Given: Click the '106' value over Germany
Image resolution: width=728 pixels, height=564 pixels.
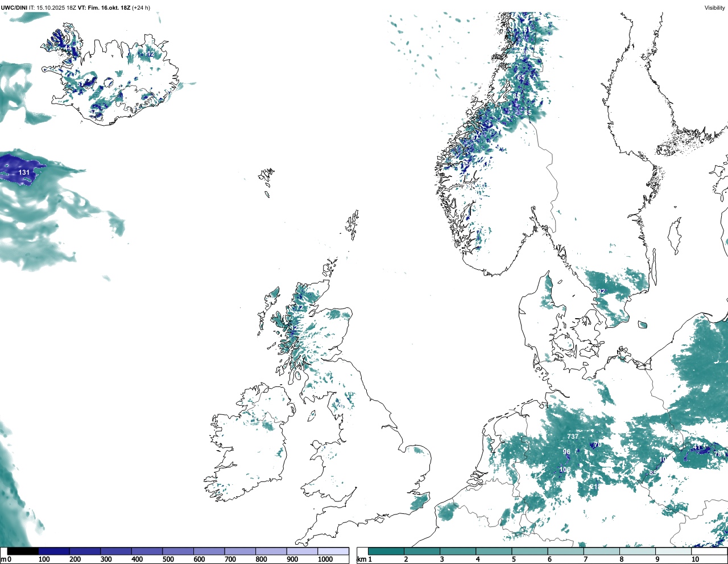Looking at the screenshot, I should coord(565,470).
